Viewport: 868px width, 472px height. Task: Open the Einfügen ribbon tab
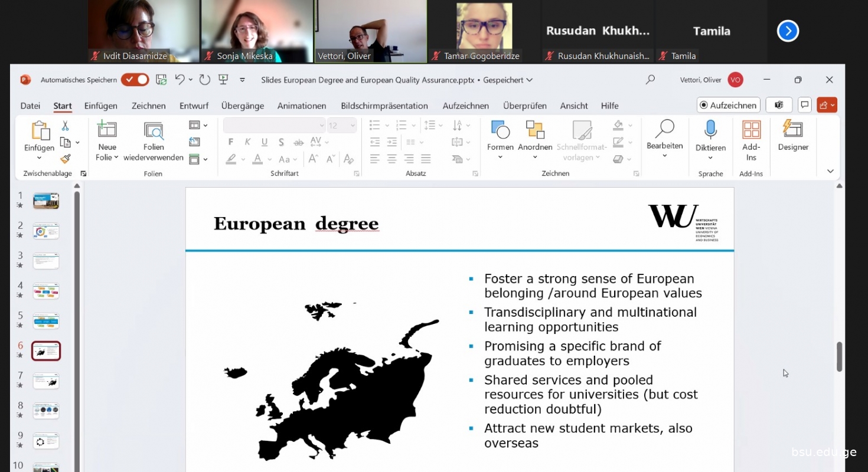[x=100, y=106]
